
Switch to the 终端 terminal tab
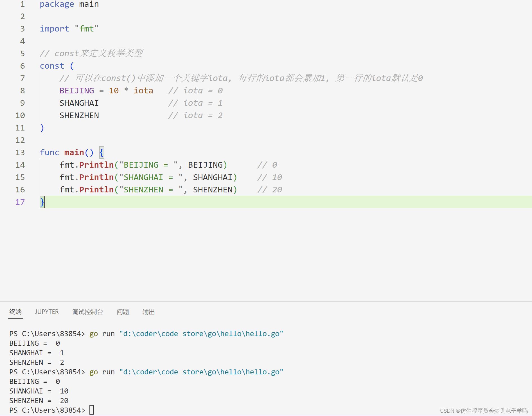click(x=15, y=312)
